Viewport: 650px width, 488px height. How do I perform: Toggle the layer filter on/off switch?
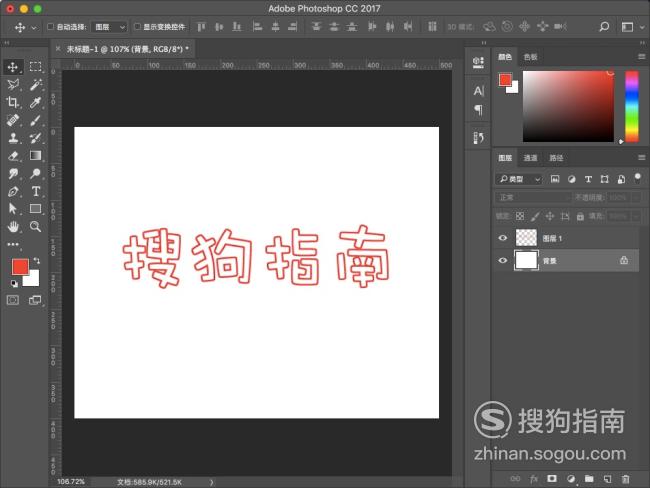pyautogui.click(x=638, y=178)
